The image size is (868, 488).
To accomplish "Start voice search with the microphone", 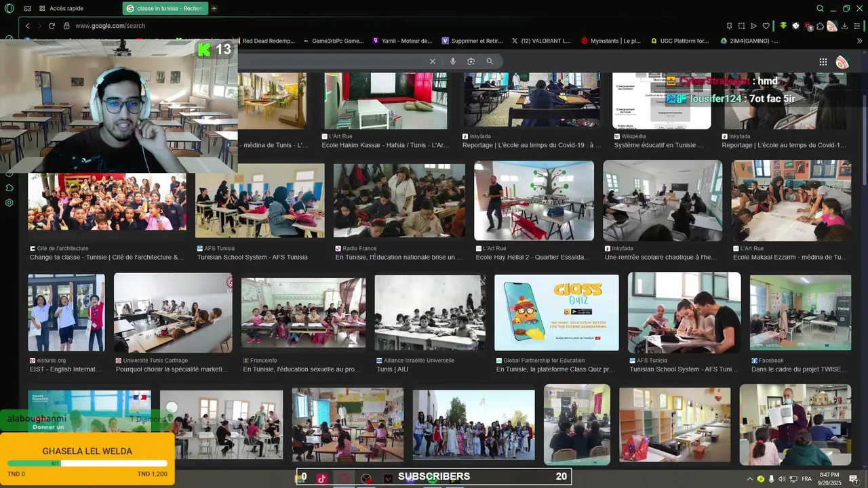I will (453, 62).
